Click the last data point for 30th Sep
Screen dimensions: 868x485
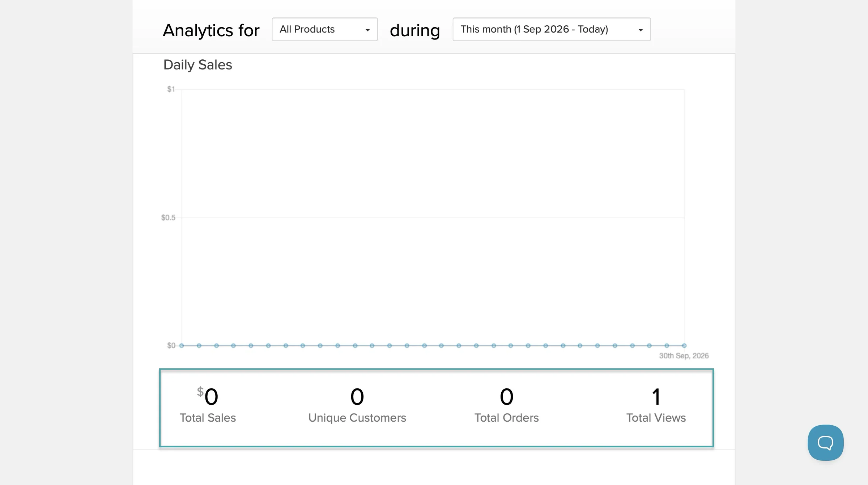[684, 346]
